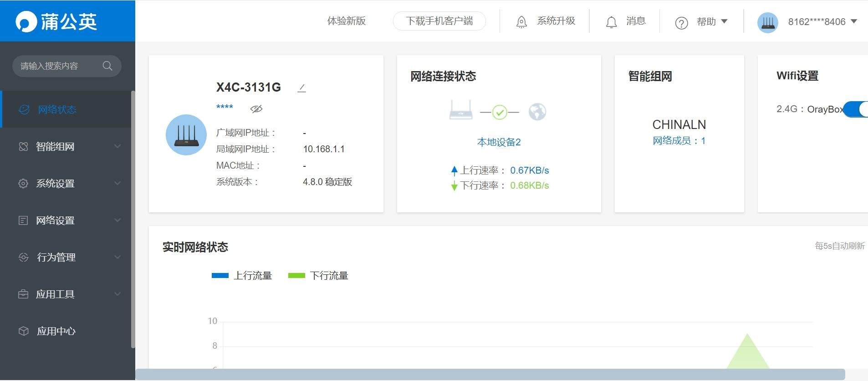
Task: Click the 下载手机客户端 button
Action: click(439, 21)
